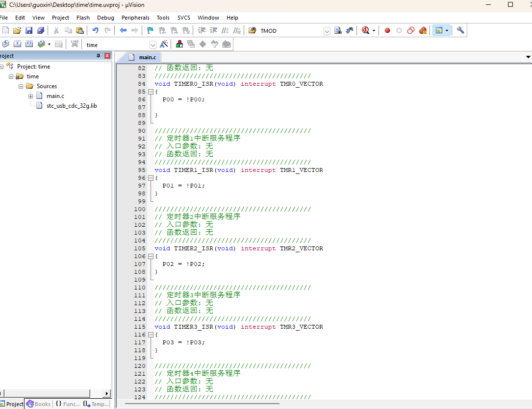Switch to the Books tab
532x409 pixels.
[39, 404]
